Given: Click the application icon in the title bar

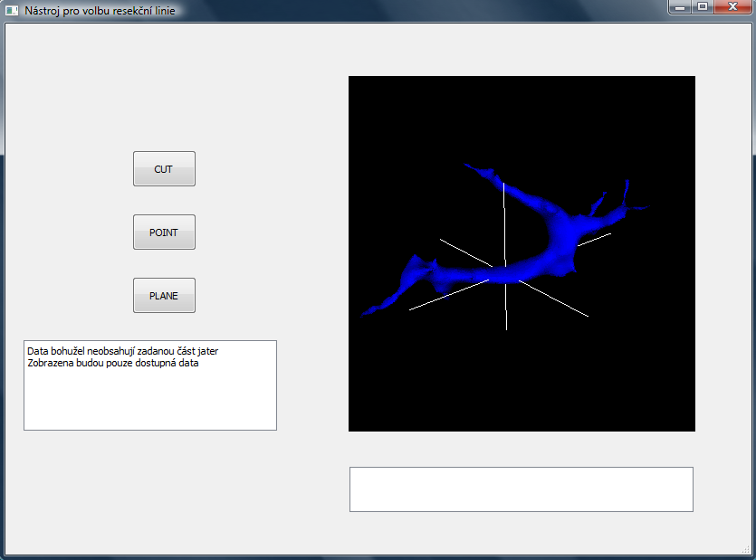Looking at the screenshot, I should coord(12,10).
